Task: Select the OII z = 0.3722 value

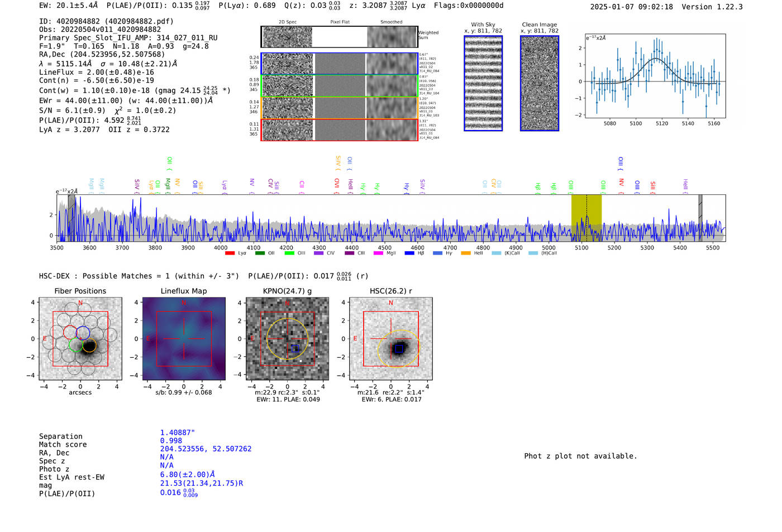Action: pyautogui.click(x=139, y=130)
